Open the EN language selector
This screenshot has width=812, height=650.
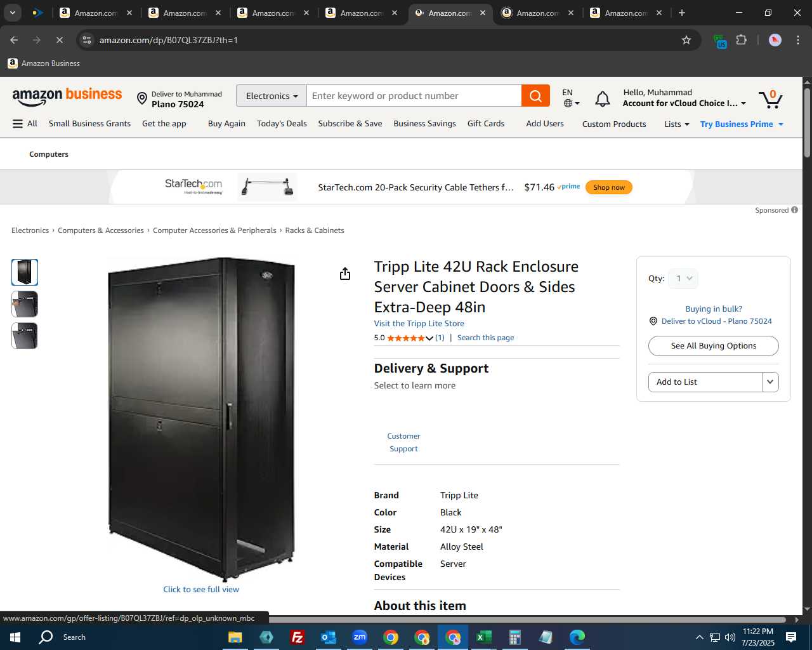pyautogui.click(x=571, y=98)
